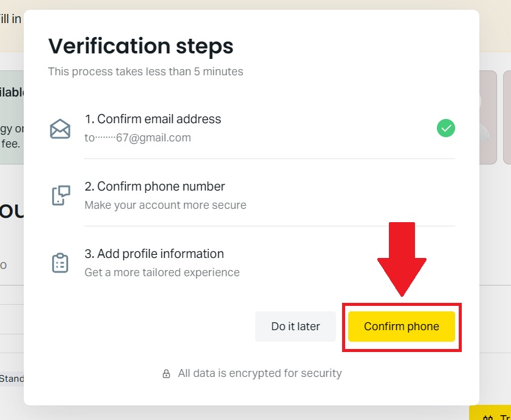Viewport: 511px width, 420px height.
Task: Choose Do it later
Action: [x=295, y=327]
